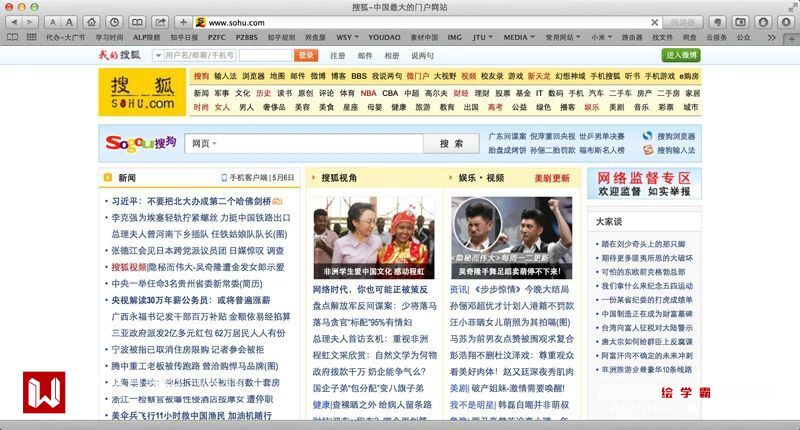The width and height of the screenshot is (800, 430).
Task: Show hidden bookmarks with double chevron
Action: coord(771,37)
